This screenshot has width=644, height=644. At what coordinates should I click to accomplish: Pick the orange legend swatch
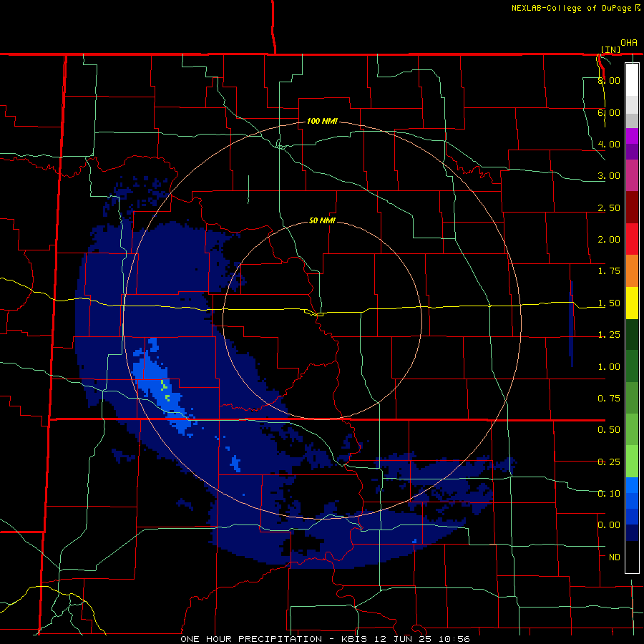coord(632,270)
